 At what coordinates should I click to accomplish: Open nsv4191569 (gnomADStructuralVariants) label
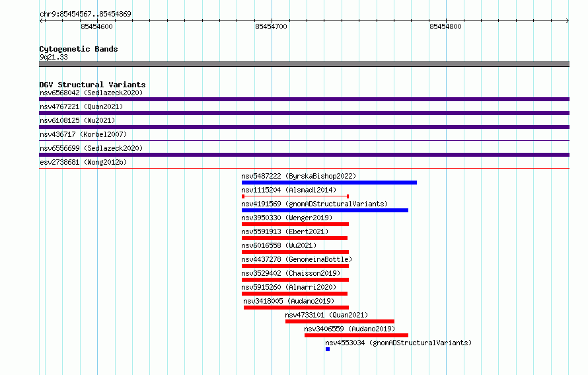pos(314,204)
